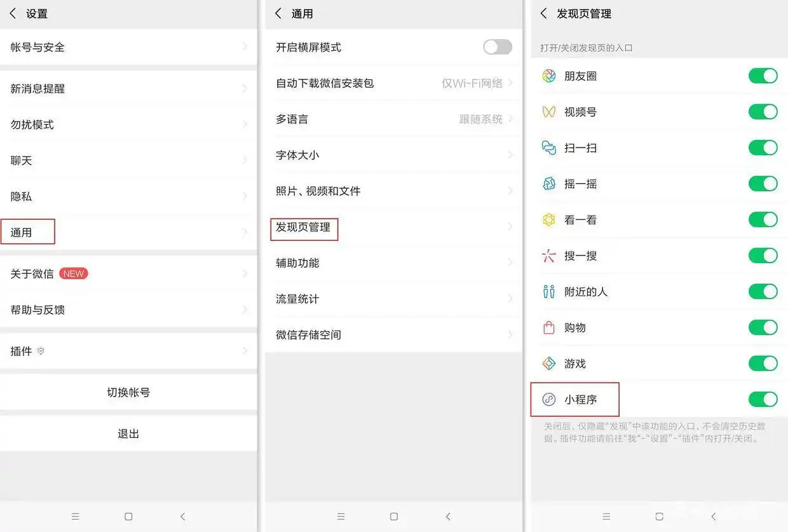
Task: Tap the back arrow on 设置 screen
Action: 13,13
